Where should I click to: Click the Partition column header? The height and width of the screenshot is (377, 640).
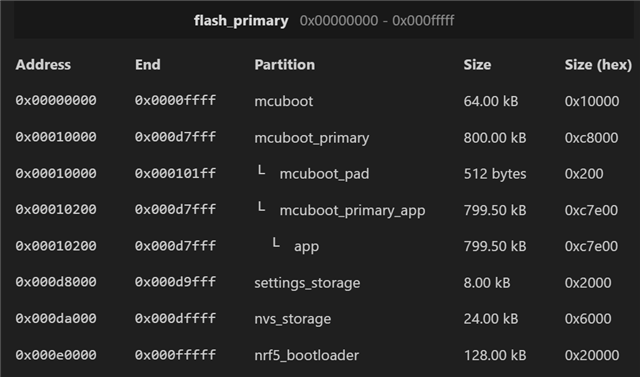coord(284,65)
